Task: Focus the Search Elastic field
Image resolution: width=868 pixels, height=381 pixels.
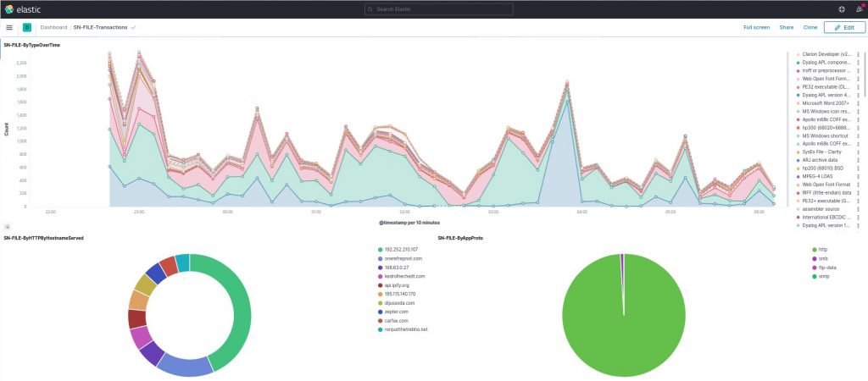Action: (x=439, y=9)
